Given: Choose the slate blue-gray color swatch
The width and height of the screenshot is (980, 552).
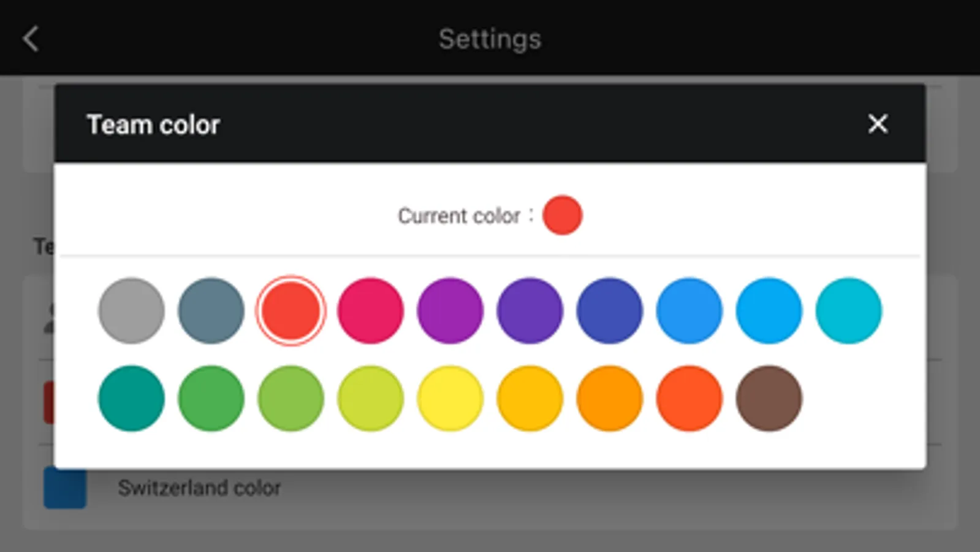Looking at the screenshot, I should point(210,310).
